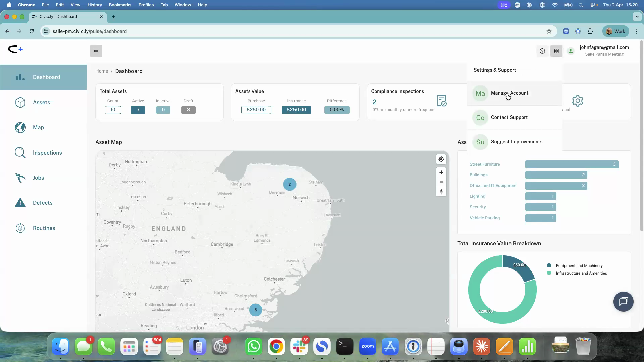Open the Defects sidebar section
644x362 pixels.
pos(43,203)
